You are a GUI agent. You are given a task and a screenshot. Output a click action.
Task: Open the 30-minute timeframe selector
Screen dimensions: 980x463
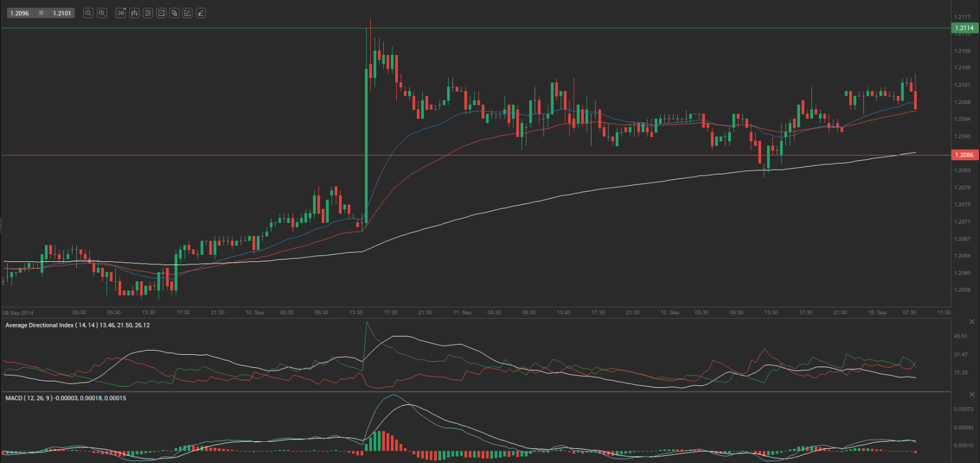pos(121,13)
